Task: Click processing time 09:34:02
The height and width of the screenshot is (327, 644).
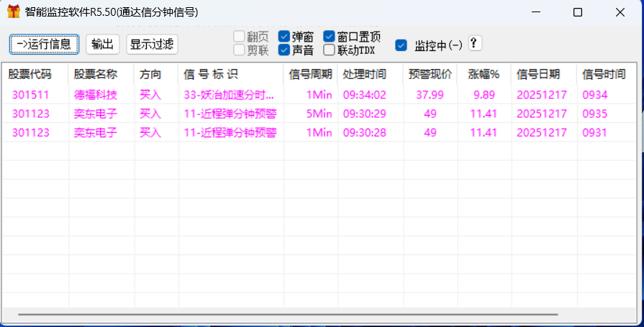Action: point(365,95)
